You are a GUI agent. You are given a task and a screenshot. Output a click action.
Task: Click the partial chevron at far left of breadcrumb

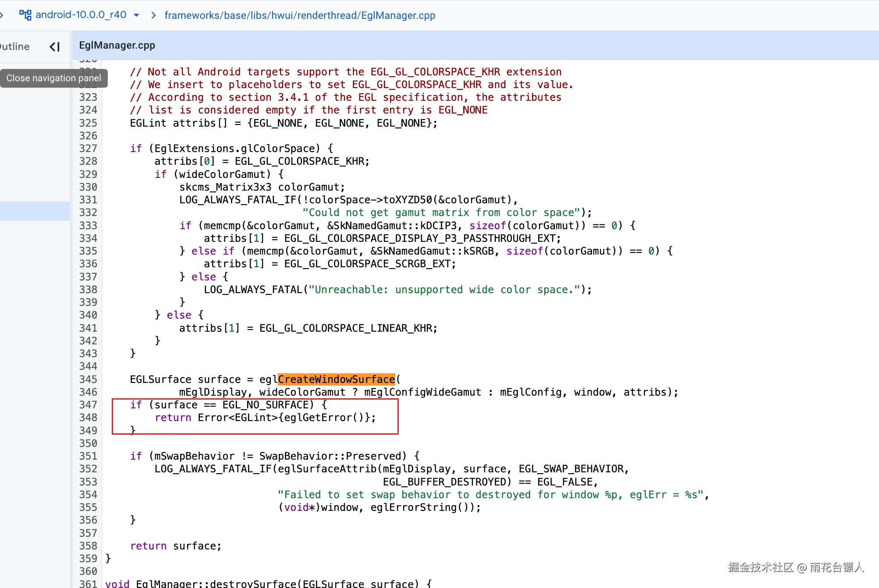coord(2,15)
